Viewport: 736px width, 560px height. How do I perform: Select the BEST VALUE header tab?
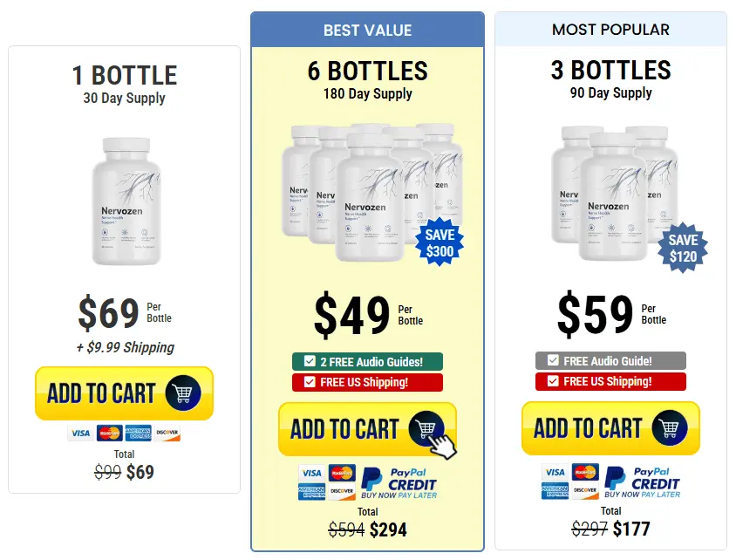367,30
